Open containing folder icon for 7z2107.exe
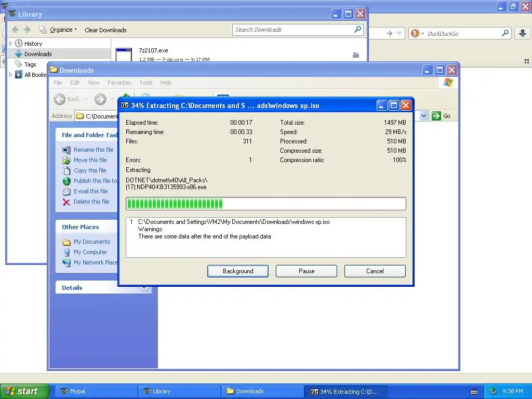Screen dimensions: 532x399 pos(355,55)
